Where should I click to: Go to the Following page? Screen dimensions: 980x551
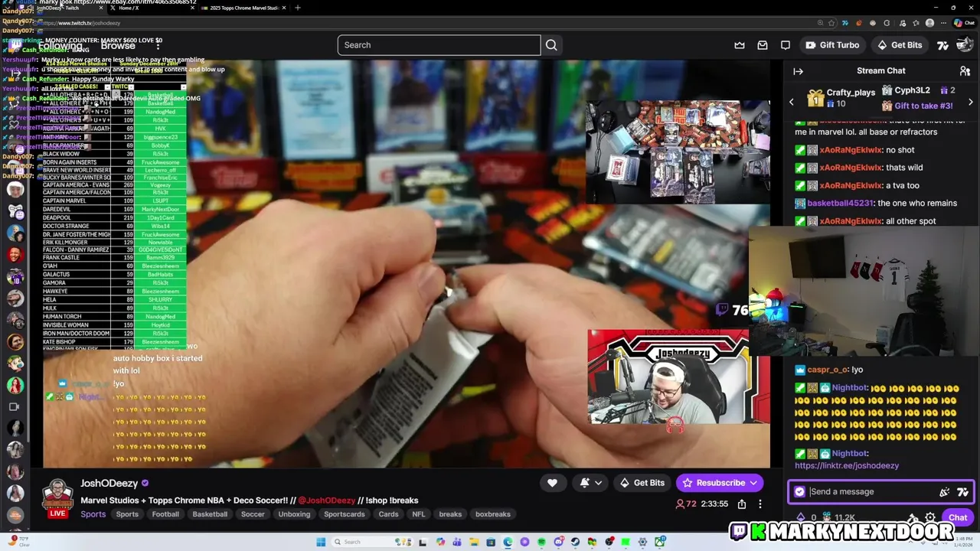(60, 45)
